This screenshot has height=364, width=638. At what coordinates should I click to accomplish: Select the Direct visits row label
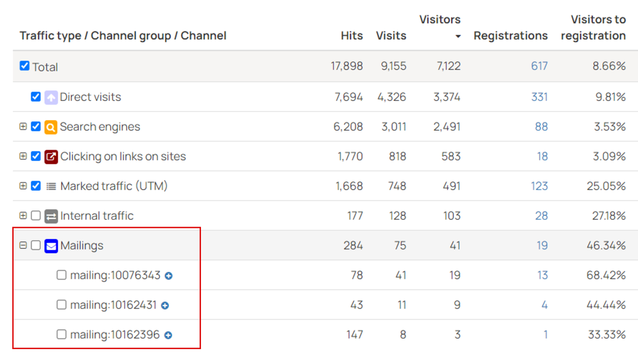90,97
